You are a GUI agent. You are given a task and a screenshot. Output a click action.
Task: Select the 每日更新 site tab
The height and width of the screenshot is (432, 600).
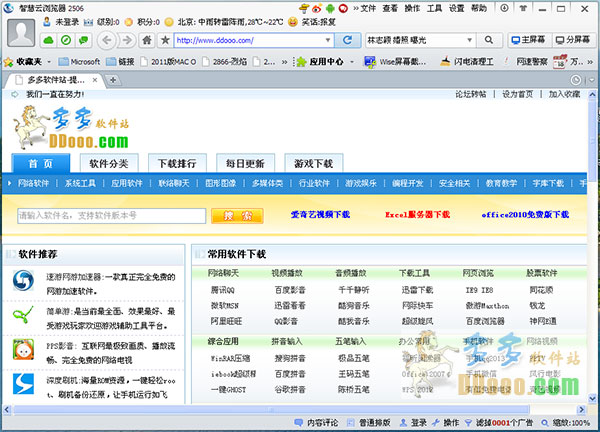245,164
